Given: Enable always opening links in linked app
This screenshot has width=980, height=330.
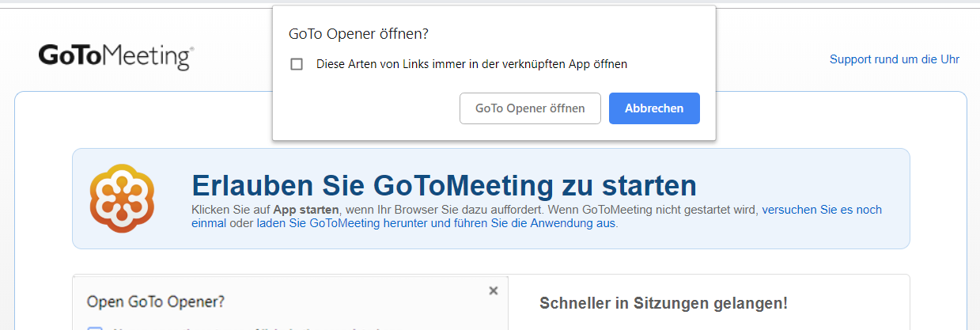Looking at the screenshot, I should point(297,64).
